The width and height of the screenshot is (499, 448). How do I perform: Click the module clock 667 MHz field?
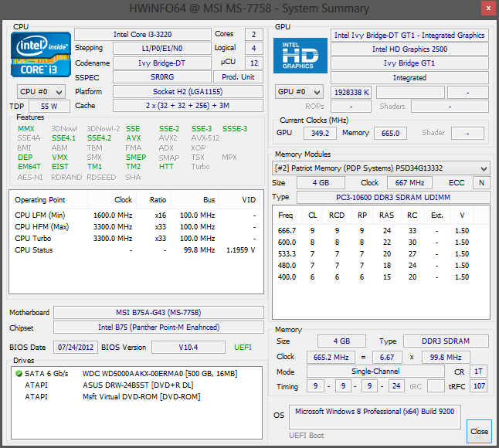[409, 182]
